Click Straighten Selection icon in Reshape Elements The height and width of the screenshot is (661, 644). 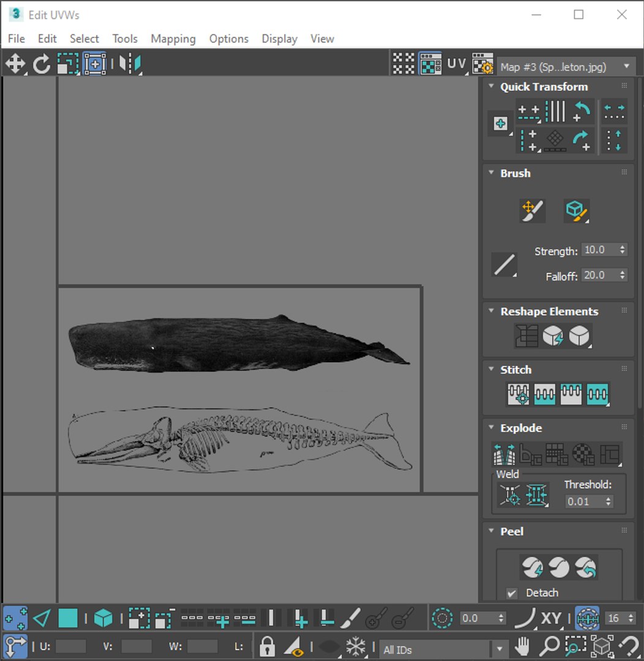(526, 336)
